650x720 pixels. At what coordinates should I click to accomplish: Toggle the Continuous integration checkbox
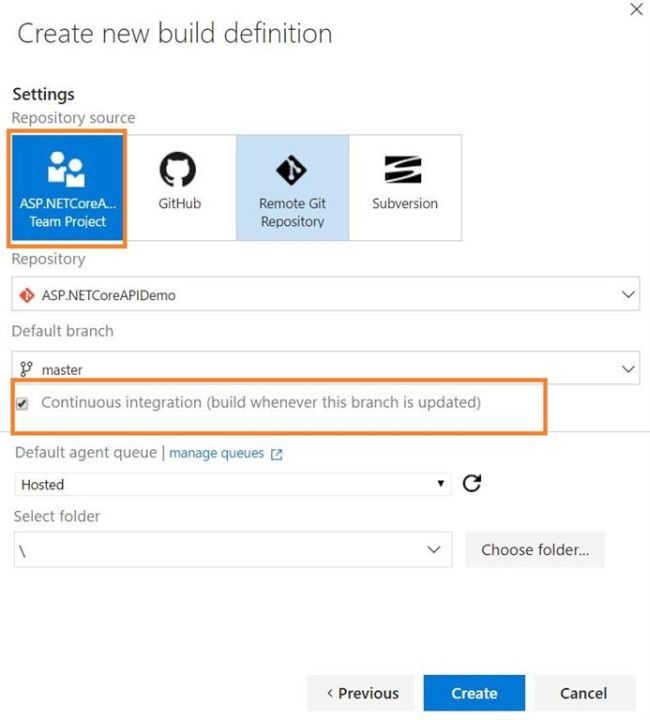23,403
